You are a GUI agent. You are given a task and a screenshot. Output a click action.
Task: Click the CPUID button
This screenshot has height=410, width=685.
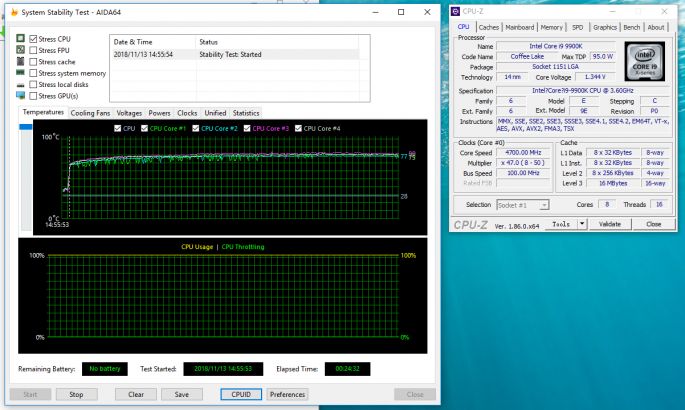(241, 395)
